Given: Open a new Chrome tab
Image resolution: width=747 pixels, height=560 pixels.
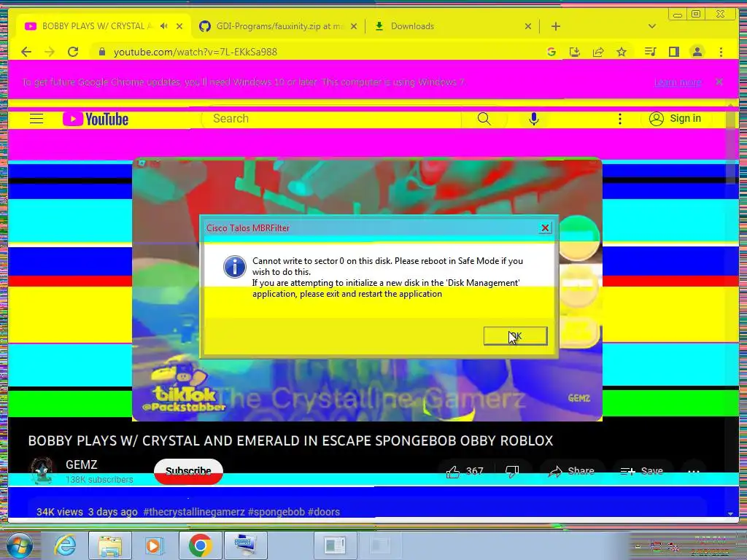Looking at the screenshot, I should pos(555,26).
